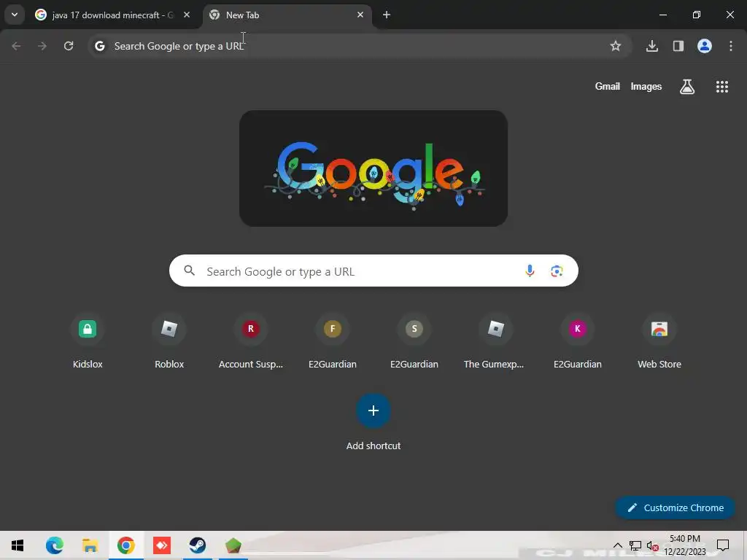747x560 pixels.
Task: Open the notification center icon
Action: pos(723,545)
